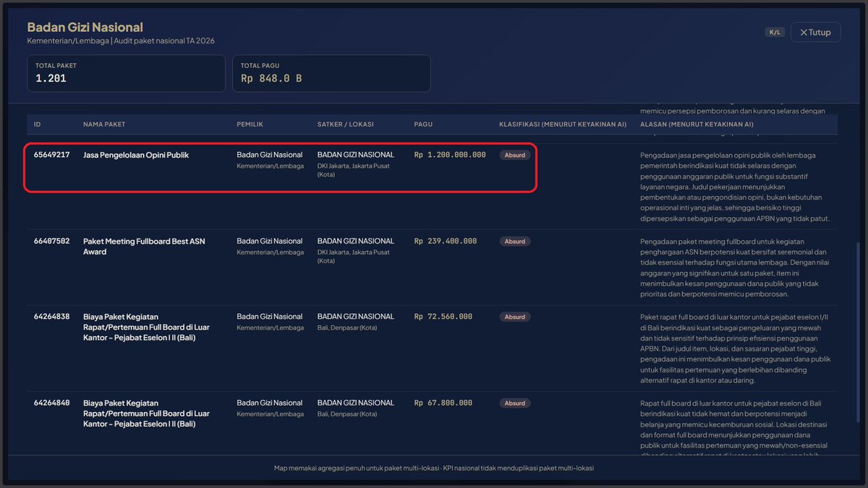Image resolution: width=868 pixels, height=488 pixels.
Task: Click the Pagu column header
Action: pos(423,124)
